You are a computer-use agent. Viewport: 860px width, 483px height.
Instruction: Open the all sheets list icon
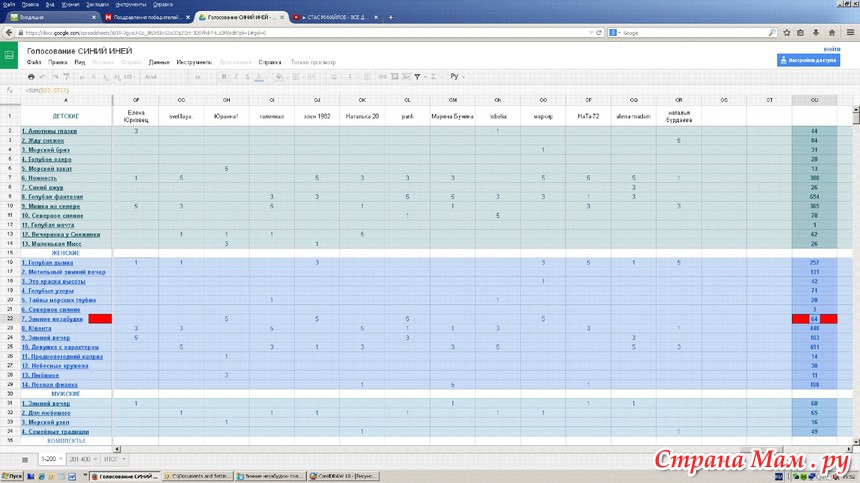tap(25, 458)
